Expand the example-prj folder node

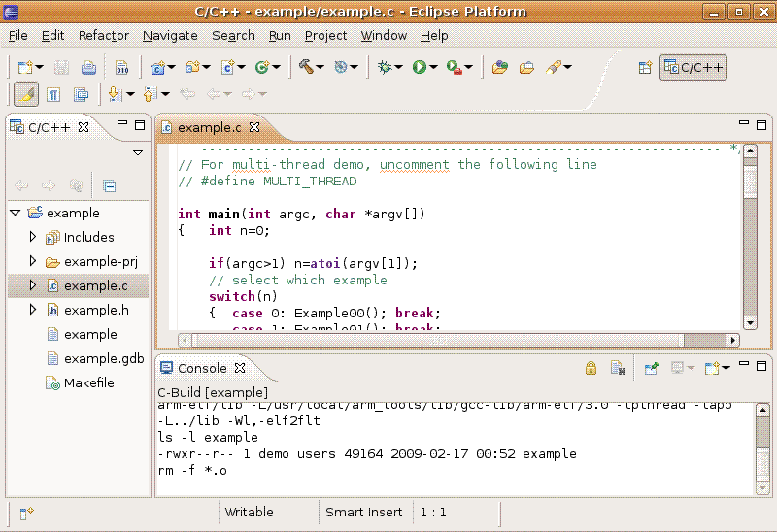[33, 261]
